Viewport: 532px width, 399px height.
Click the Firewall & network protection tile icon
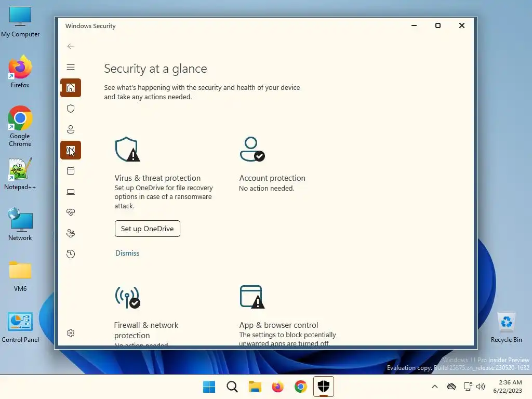click(x=127, y=297)
